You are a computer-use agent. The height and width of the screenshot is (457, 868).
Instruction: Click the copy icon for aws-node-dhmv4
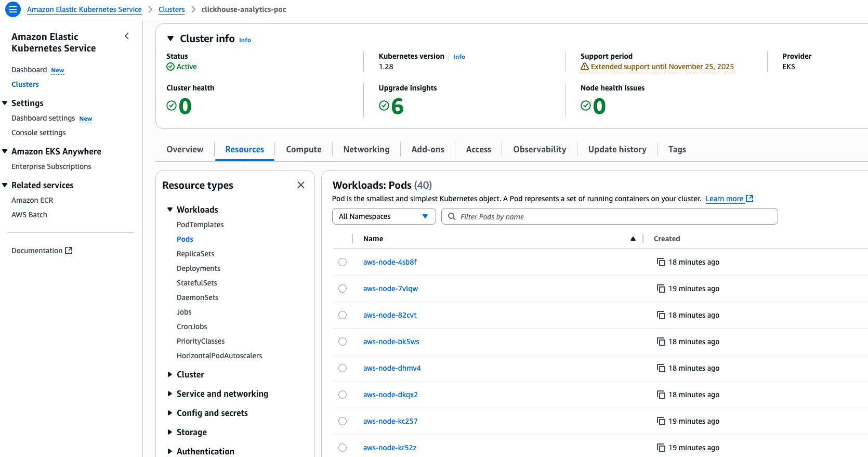[661, 368]
